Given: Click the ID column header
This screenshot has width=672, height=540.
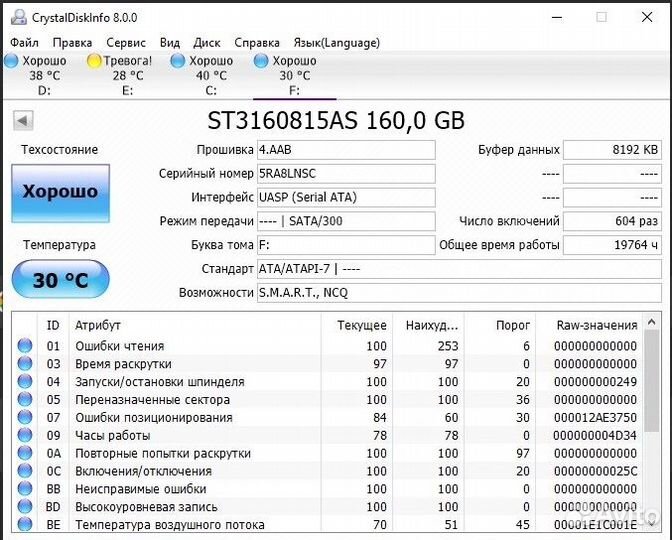Looking at the screenshot, I should (x=53, y=325).
